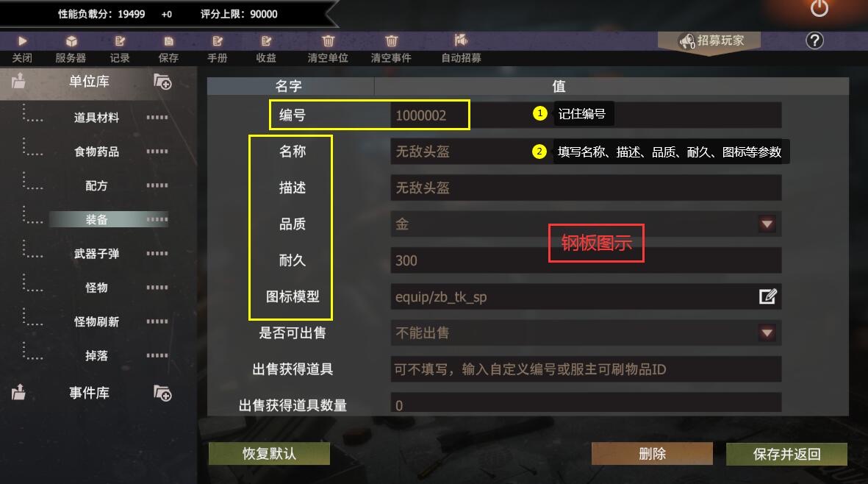Open the 手册 manual icon
The height and width of the screenshot is (484, 868).
tap(217, 41)
